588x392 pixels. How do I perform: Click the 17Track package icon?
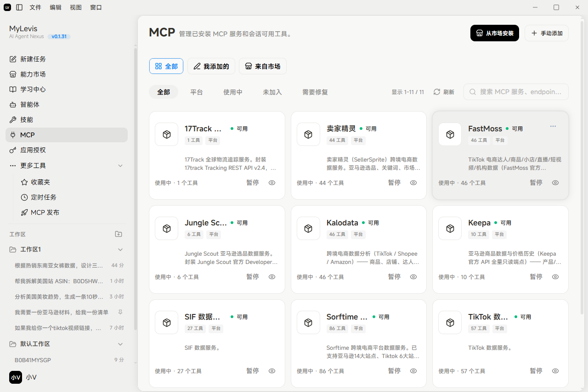[167, 134]
